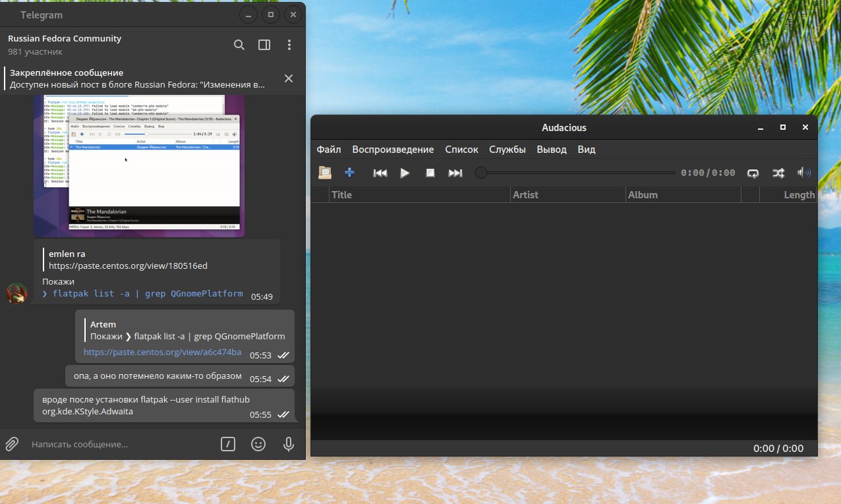Open the Службы menu
Image resolution: width=841 pixels, height=504 pixels.
pyautogui.click(x=507, y=150)
